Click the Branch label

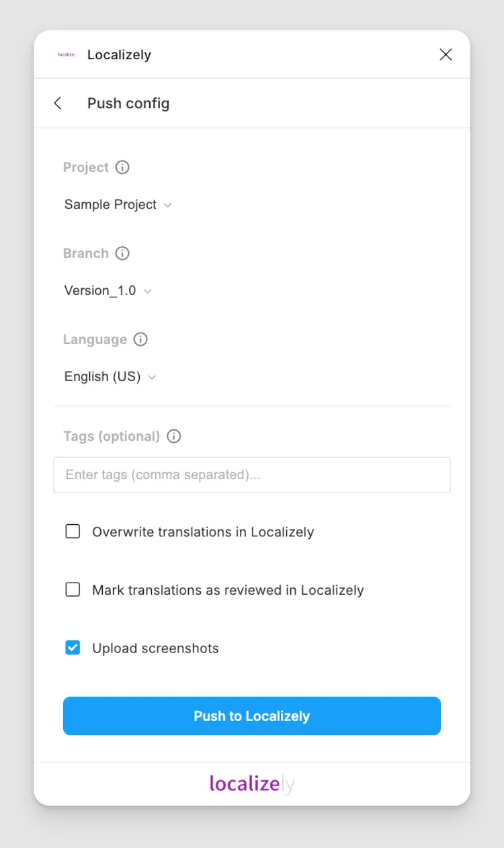point(86,253)
